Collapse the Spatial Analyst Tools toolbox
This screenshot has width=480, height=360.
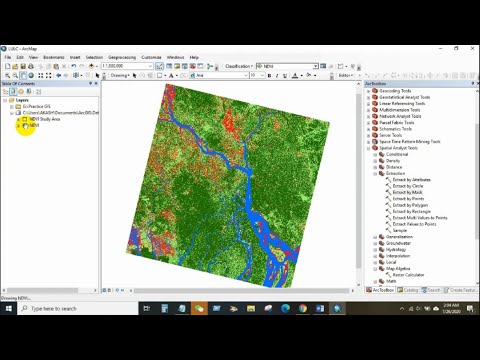click(x=368, y=148)
